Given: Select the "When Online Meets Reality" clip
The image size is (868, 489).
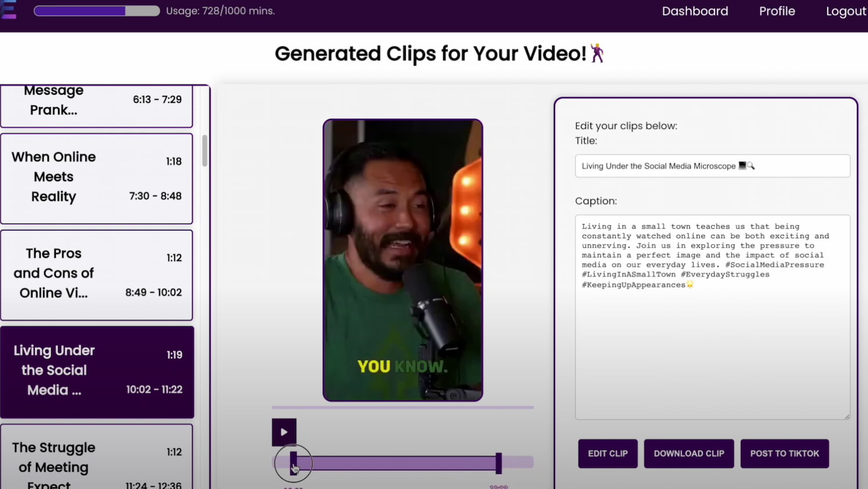Looking at the screenshot, I should [x=96, y=177].
